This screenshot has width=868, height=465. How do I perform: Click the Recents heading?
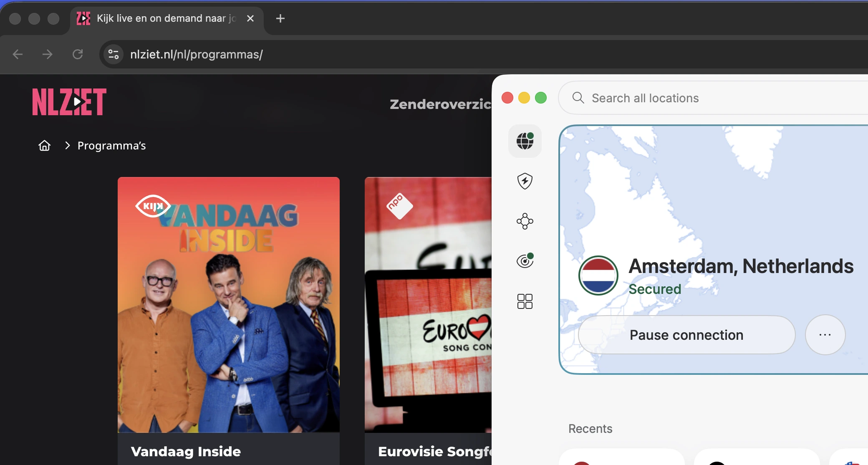click(590, 429)
